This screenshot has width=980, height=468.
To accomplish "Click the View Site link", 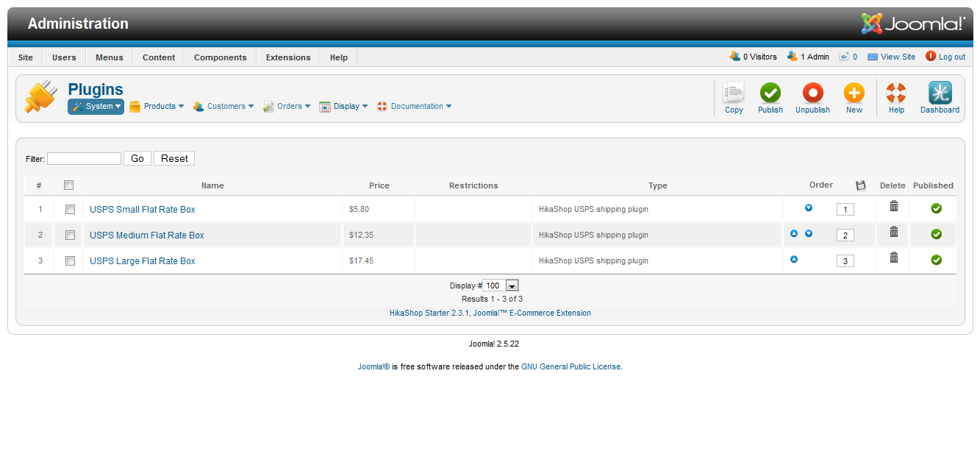I will point(892,57).
